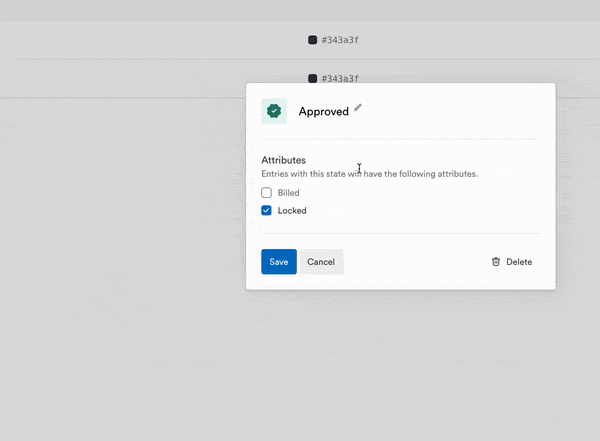Click the Delete text label
600x441 pixels.
coord(519,262)
